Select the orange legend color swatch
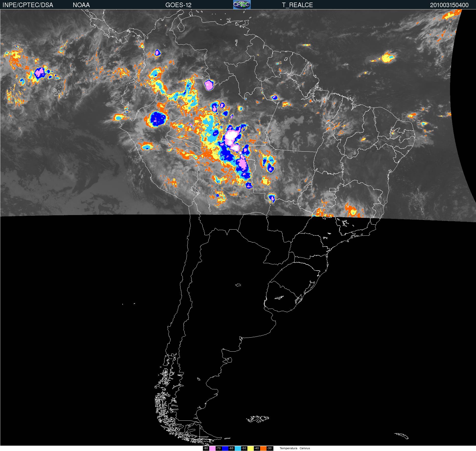The width and height of the screenshot is (476, 451). click(x=263, y=448)
